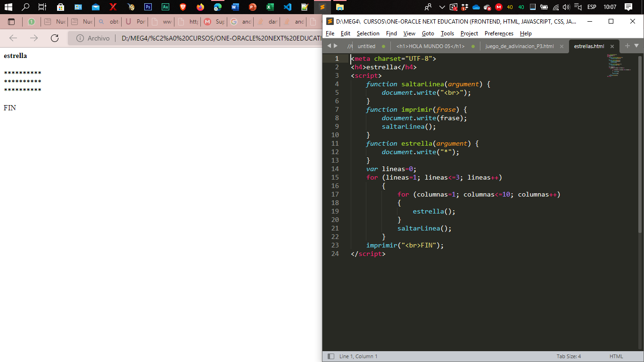Screen dimensions: 644x362
Task: Open the Edit menu in Sublime Text
Action: click(346, 33)
